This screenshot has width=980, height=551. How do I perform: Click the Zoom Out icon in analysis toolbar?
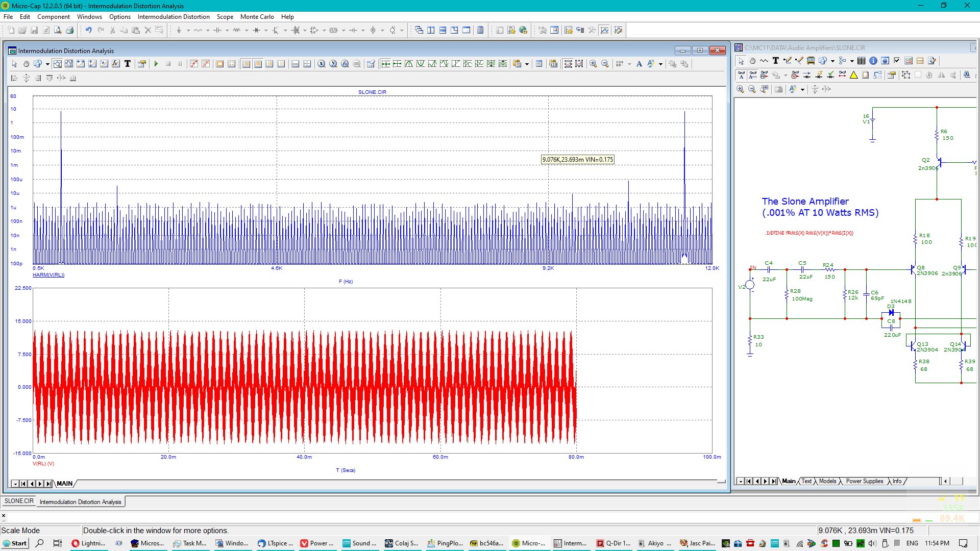pos(605,64)
